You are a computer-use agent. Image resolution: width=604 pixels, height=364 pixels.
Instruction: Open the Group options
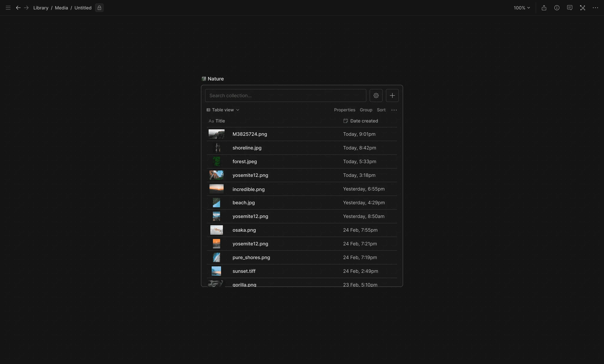tap(366, 110)
